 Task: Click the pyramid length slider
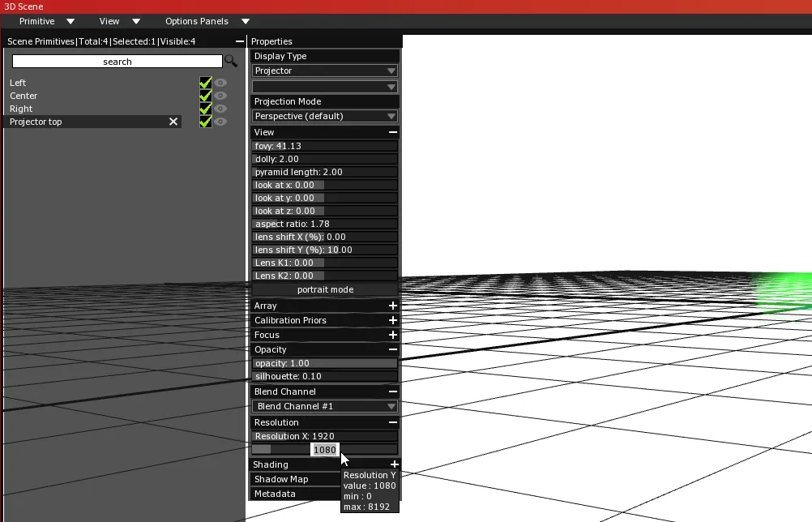325,172
